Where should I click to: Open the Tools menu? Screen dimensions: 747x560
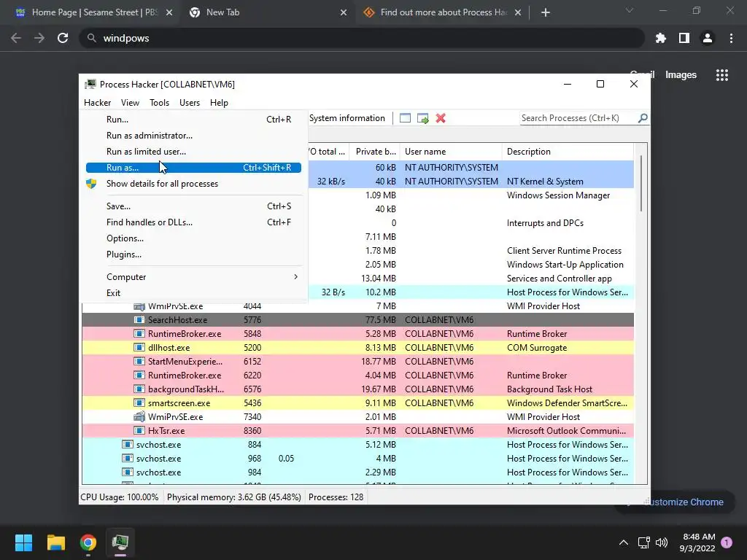[159, 103]
